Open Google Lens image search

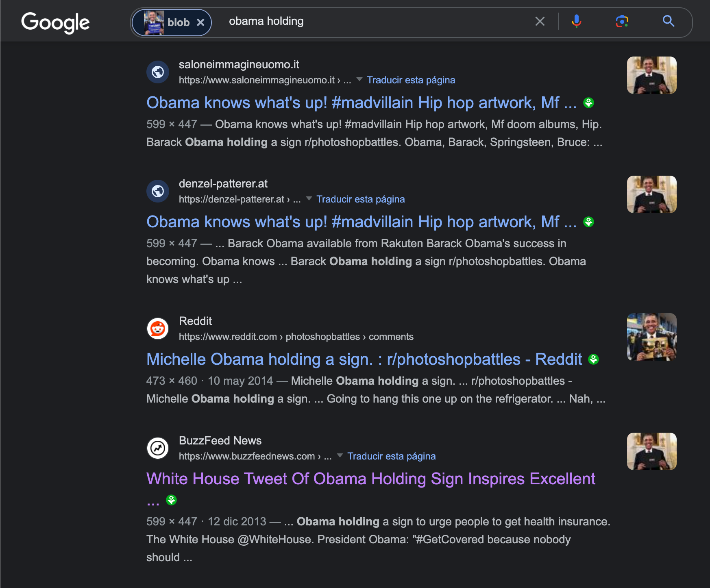point(622,21)
